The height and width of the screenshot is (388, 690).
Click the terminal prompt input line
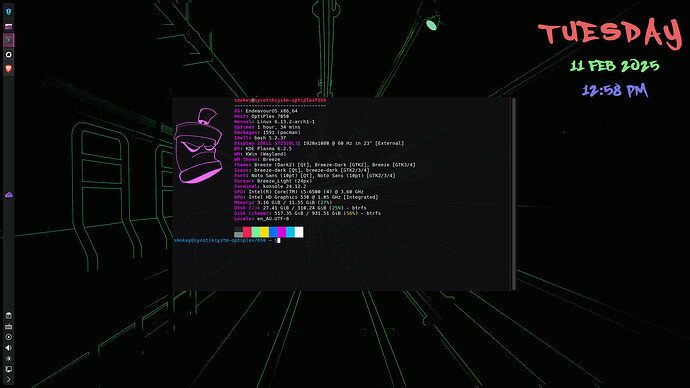(x=227, y=241)
